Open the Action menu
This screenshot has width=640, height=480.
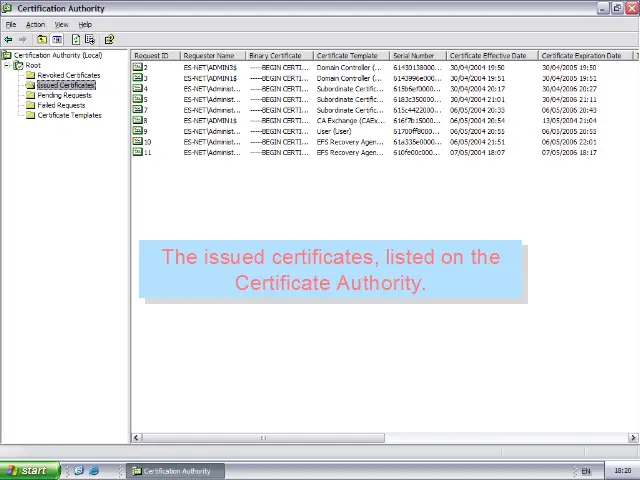[x=36, y=24]
